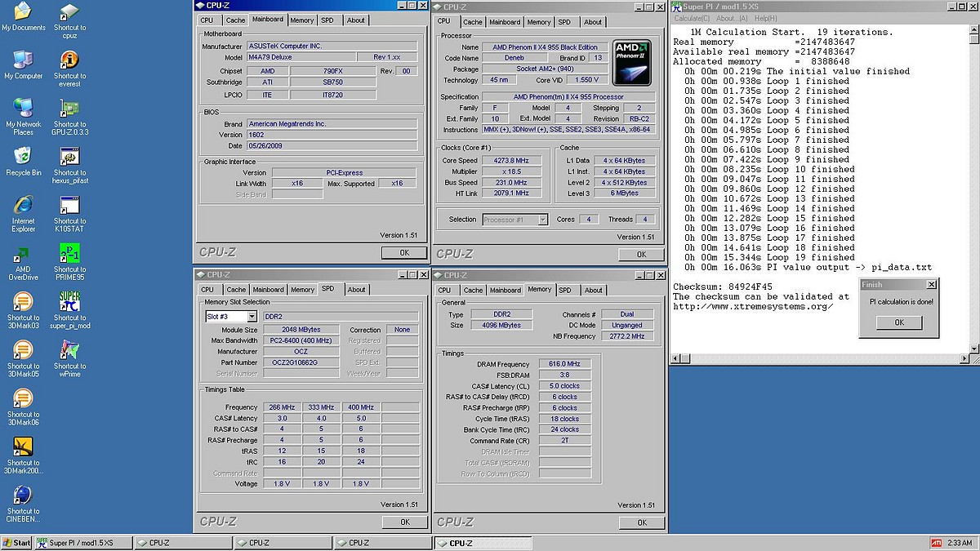Image resolution: width=980 pixels, height=551 pixels.
Task: Click the 'Checksum: 84924F45' line in Super PI
Action: 722,287
